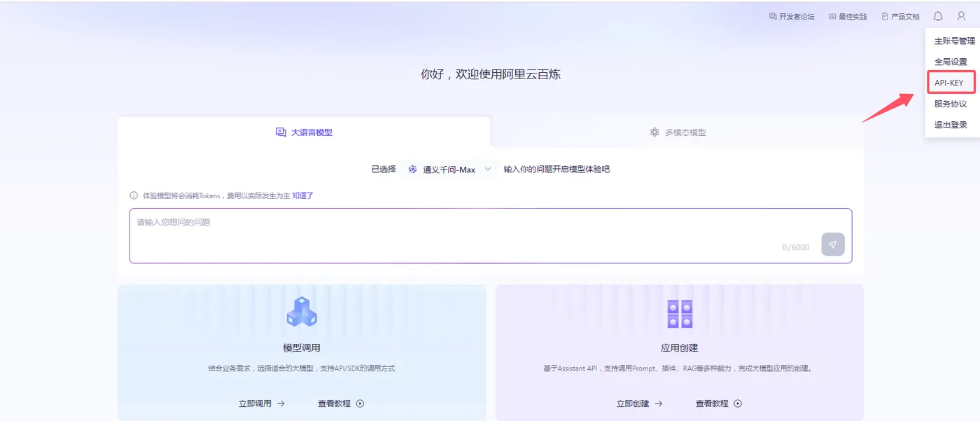The width and height of the screenshot is (980, 421).
Task: Click the 应用创建 purple blocks icon
Action: click(679, 314)
